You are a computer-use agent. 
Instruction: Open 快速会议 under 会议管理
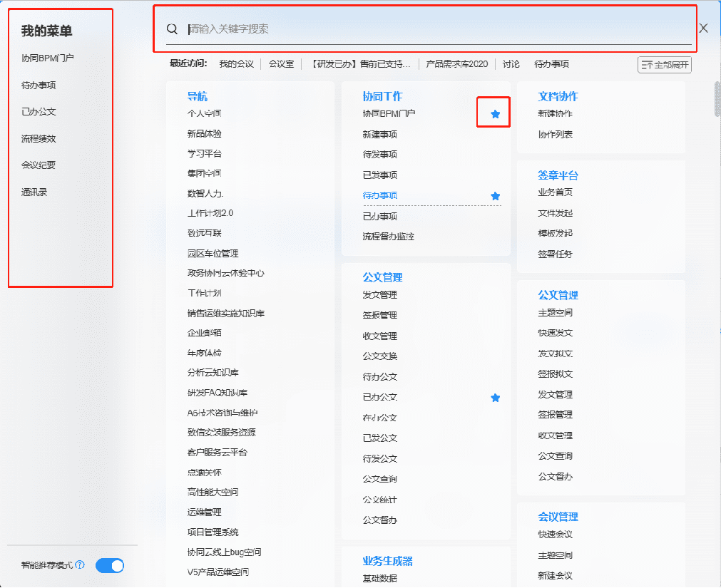point(556,535)
